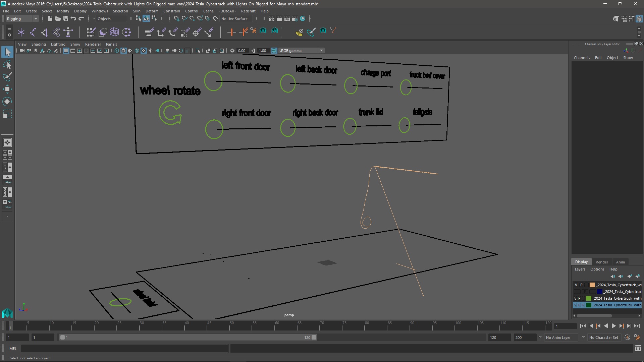Open the Skeleton menu

pos(120,11)
